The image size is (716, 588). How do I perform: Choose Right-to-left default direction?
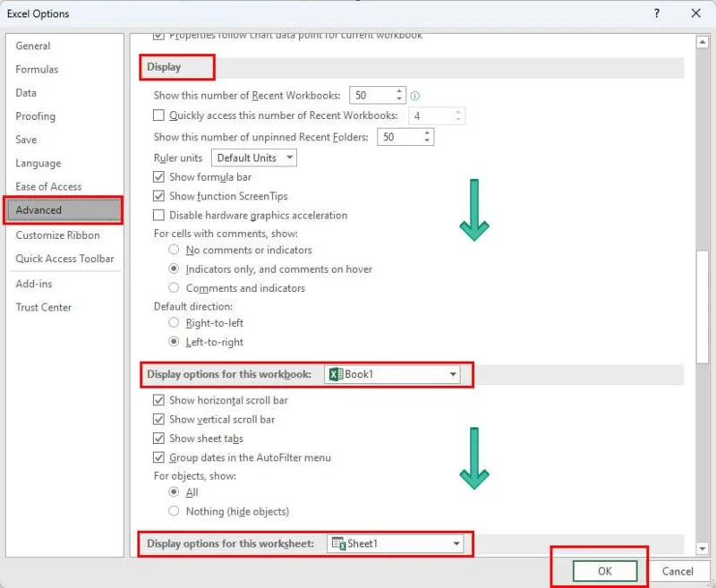[174, 323]
